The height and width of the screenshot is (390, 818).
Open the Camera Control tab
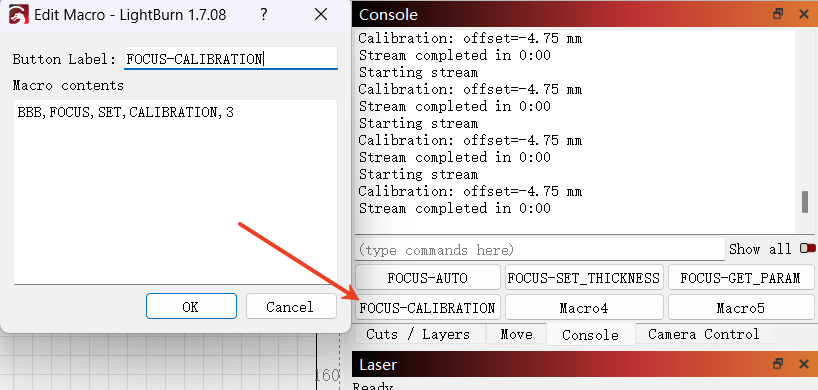tap(704, 334)
